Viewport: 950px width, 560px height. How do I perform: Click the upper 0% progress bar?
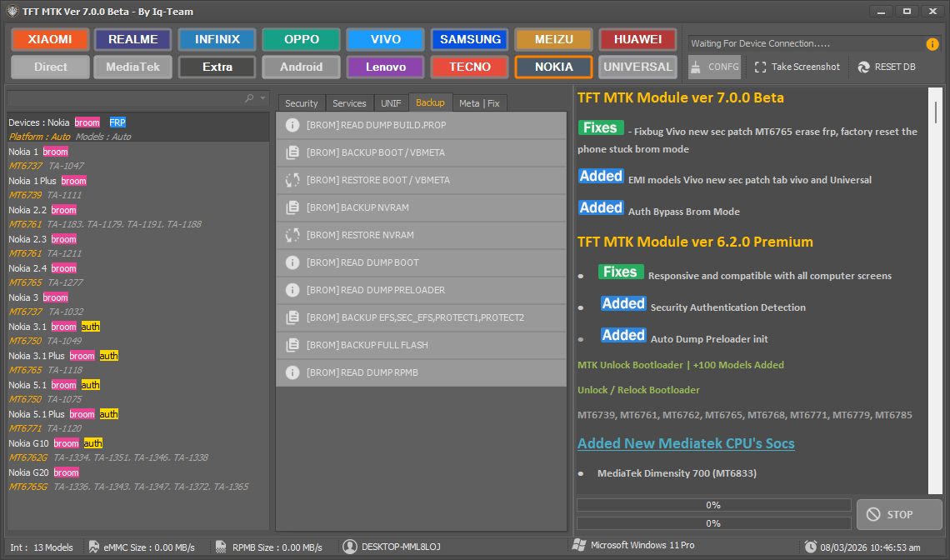point(712,506)
